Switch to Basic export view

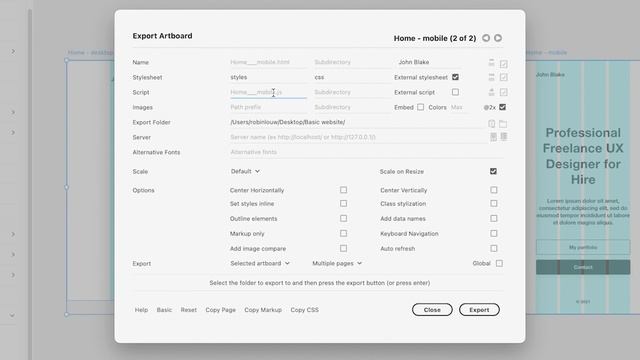pos(164,310)
